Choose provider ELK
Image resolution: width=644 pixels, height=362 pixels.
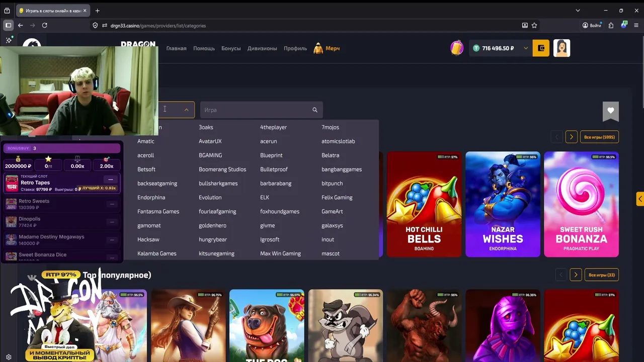tap(265, 198)
